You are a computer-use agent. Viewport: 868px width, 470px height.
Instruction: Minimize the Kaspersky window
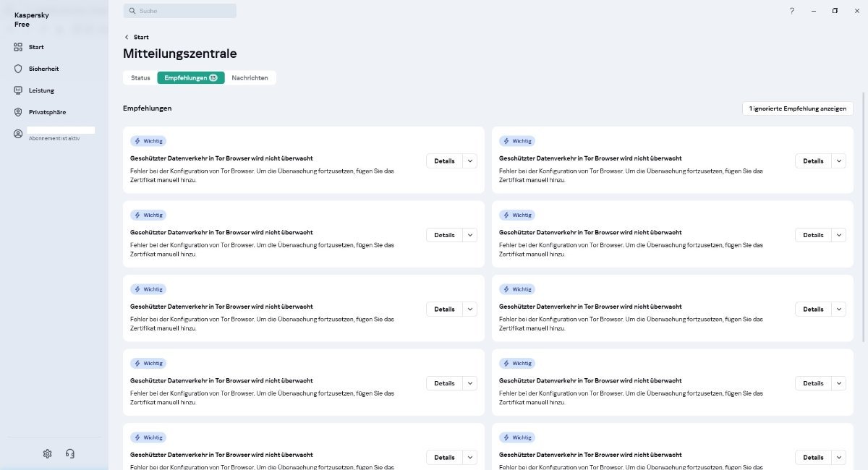click(x=814, y=11)
